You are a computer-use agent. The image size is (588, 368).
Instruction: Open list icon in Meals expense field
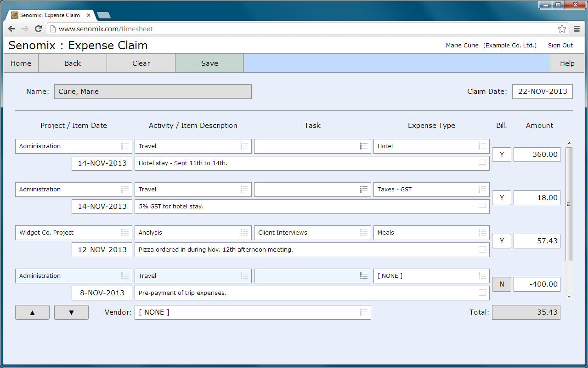point(482,232)
